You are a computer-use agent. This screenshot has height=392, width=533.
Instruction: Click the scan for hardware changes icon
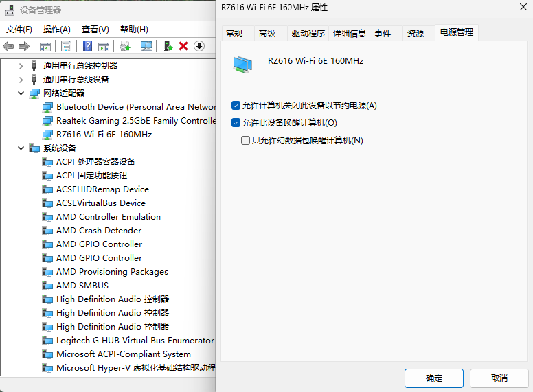(x=146, y=46)
